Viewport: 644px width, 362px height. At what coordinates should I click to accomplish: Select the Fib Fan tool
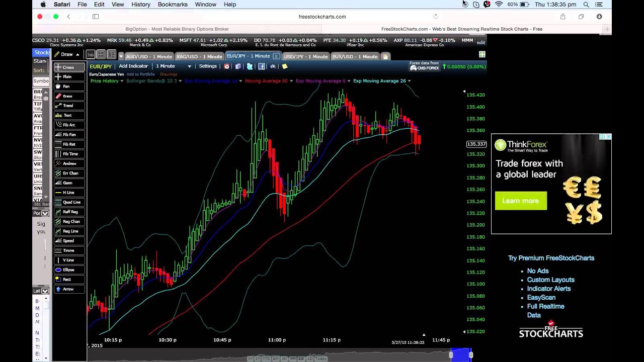[x=69, y=135]
